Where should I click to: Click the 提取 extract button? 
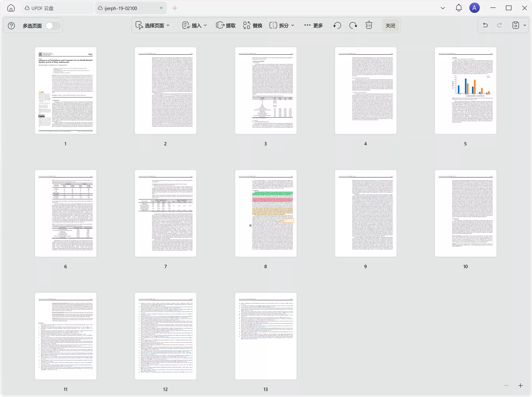tap(226, 25)
